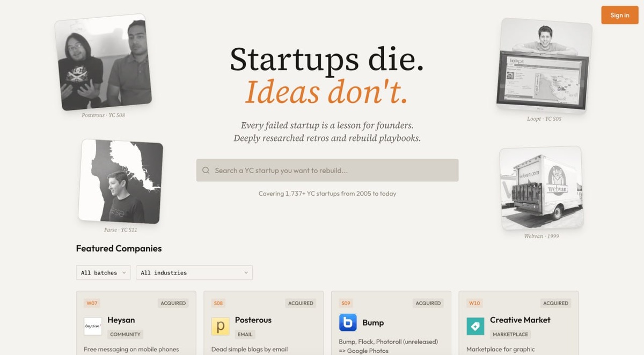Open the Creative Market card title
The width and height of the screenshot is (644, 355).
(x=520, y=320)
